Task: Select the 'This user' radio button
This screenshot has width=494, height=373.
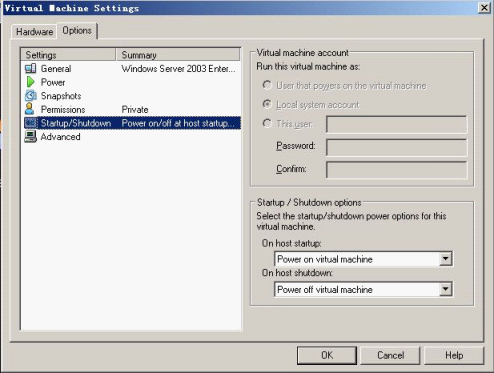Action: 267,124
